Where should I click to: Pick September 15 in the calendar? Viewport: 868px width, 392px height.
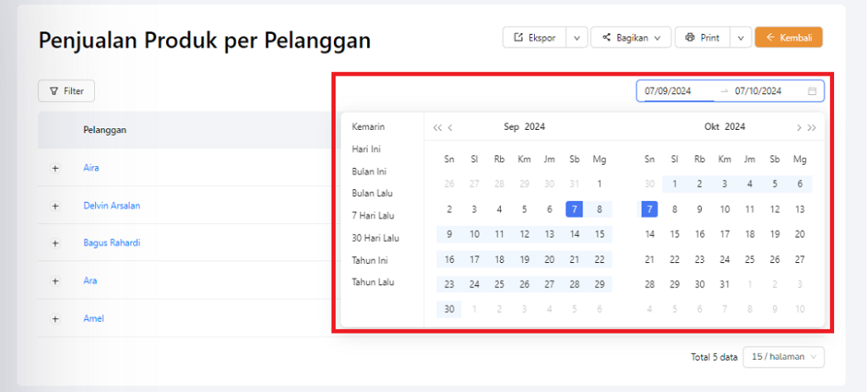click(x=599, y=234)
